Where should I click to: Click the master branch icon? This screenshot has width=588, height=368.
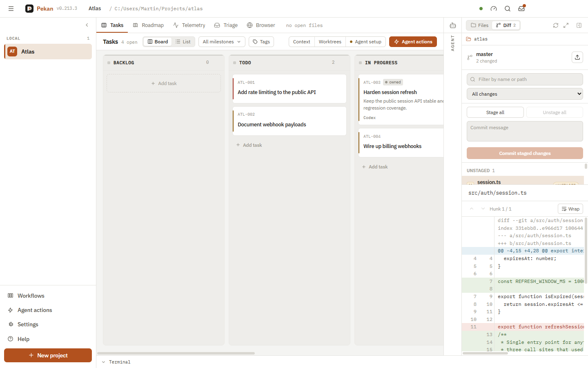point(470,58)
